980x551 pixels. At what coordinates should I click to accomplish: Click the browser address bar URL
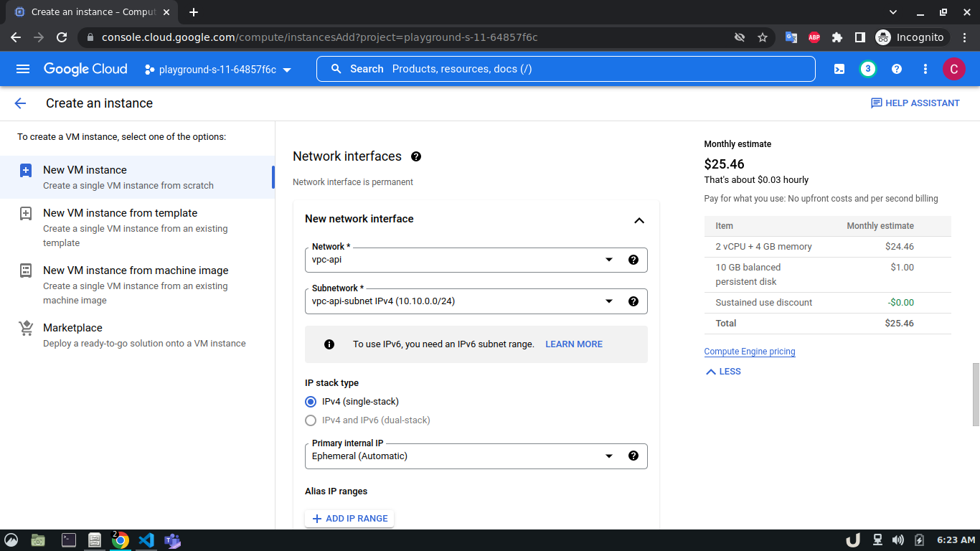pyautogui.click(x=319, y=37)
